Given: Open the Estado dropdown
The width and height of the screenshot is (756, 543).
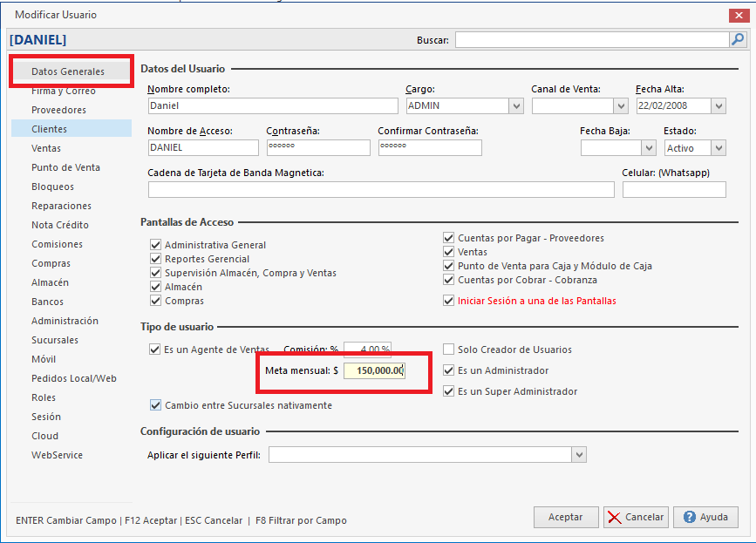Looking at the screenshot, I should point(719,148).
